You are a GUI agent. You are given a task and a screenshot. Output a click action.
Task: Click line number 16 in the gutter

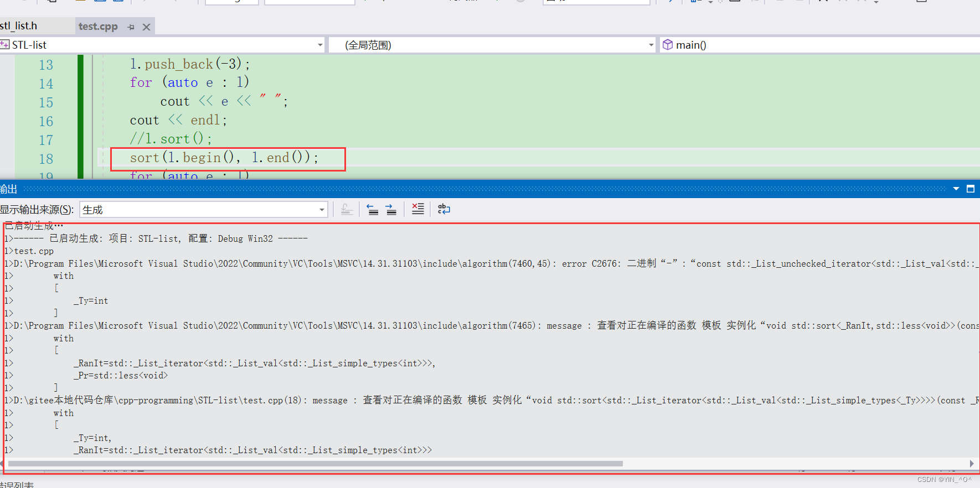click(x=46, y=122)
